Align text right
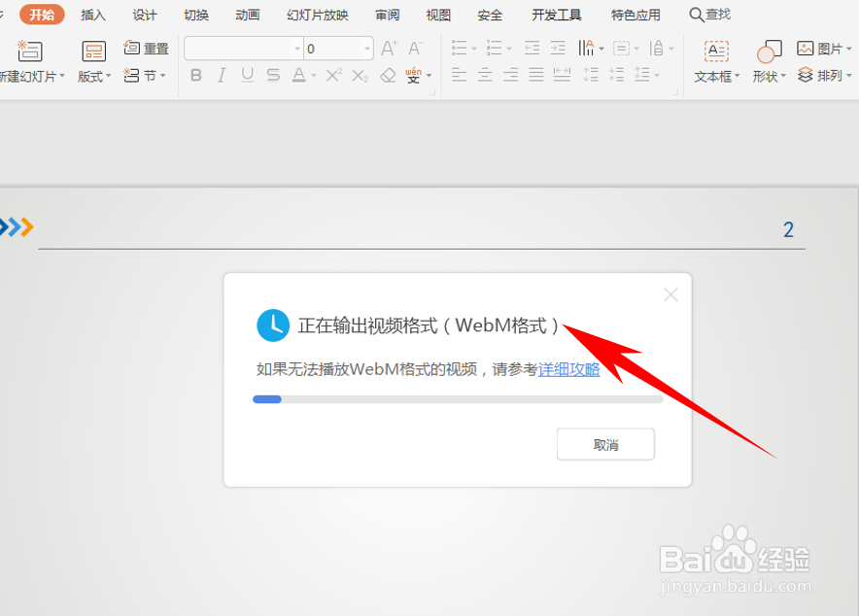The height and width of the screenshot is (616, 859). point(510,75)
